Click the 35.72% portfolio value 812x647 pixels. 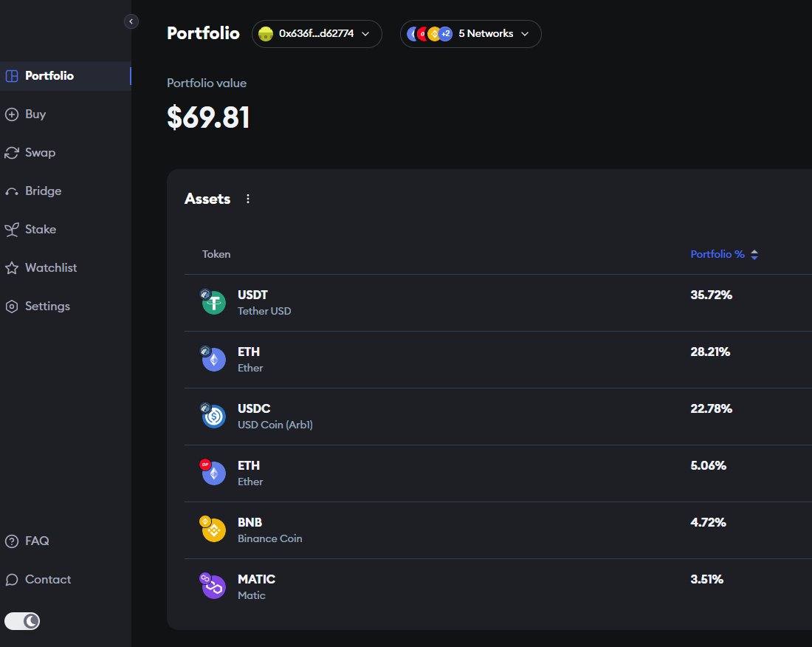tap(711, 295)
